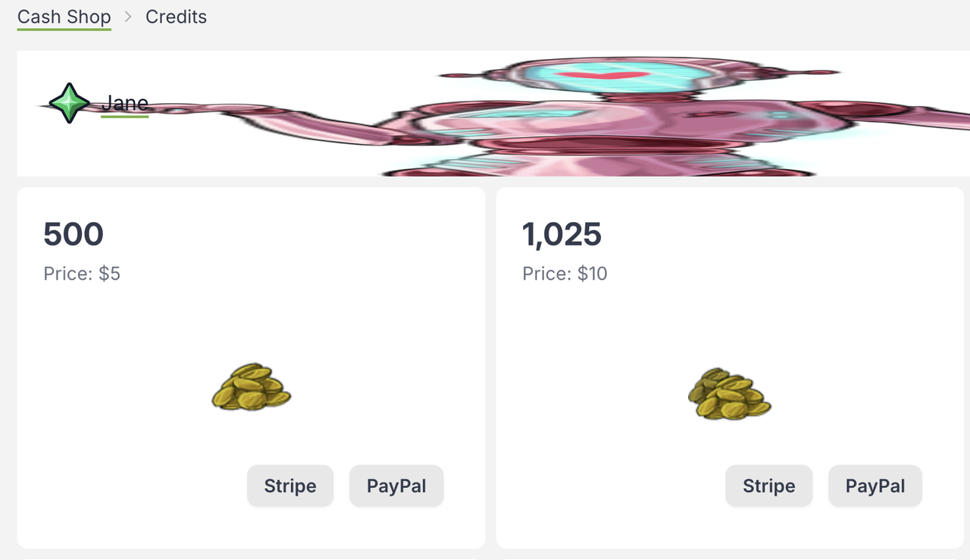Click the robot's outstretched left arm near Jane
Viewport: 970px width, 560px height.
click(265, 123)
